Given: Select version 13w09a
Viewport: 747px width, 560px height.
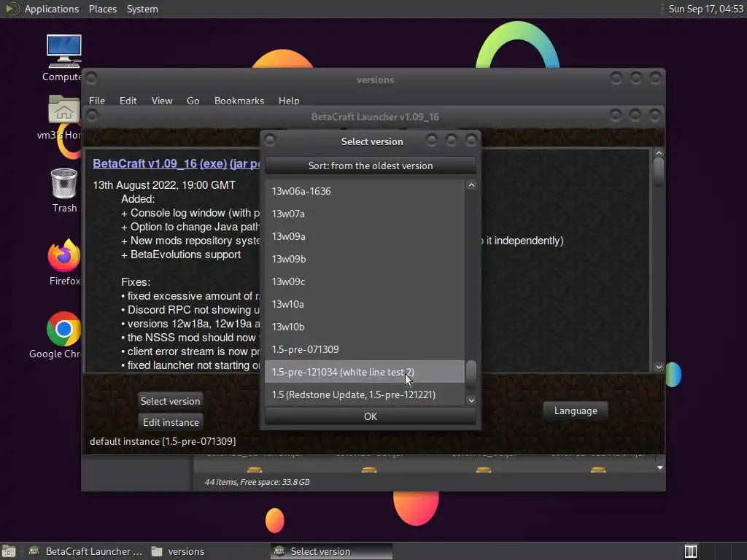Looking at the screenshot, I should pyautogui.click(x=365, y=236).
